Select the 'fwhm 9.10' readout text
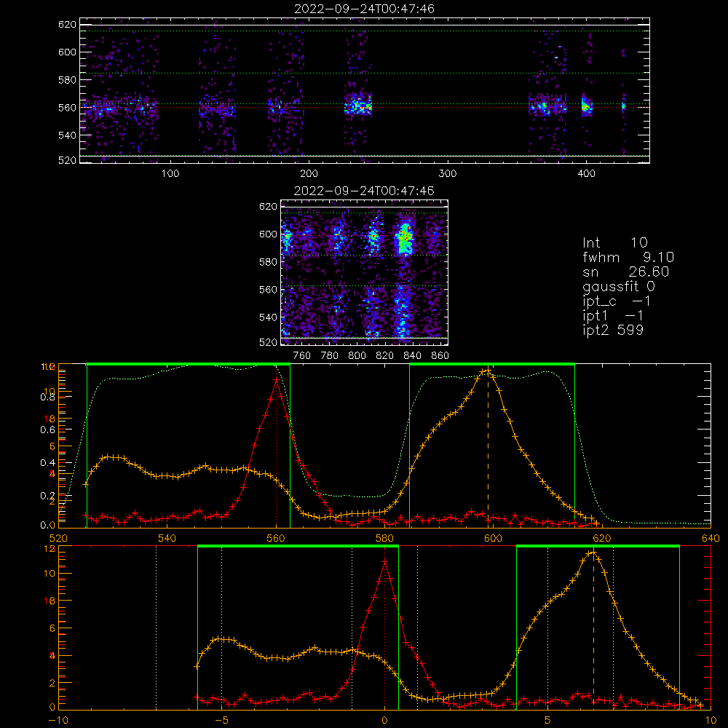The image size is (728, 728). coord(628,257)
